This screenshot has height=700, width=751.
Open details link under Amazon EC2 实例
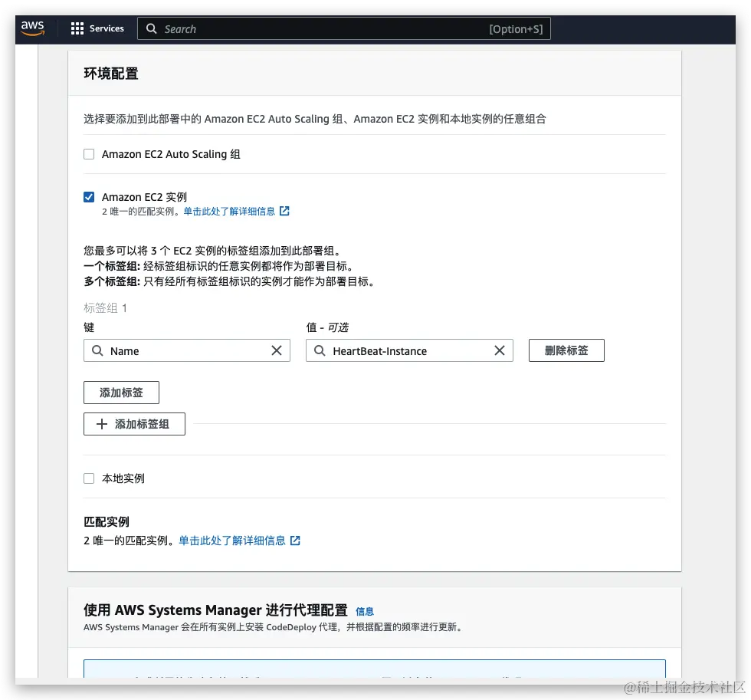[x=229, y=212]
